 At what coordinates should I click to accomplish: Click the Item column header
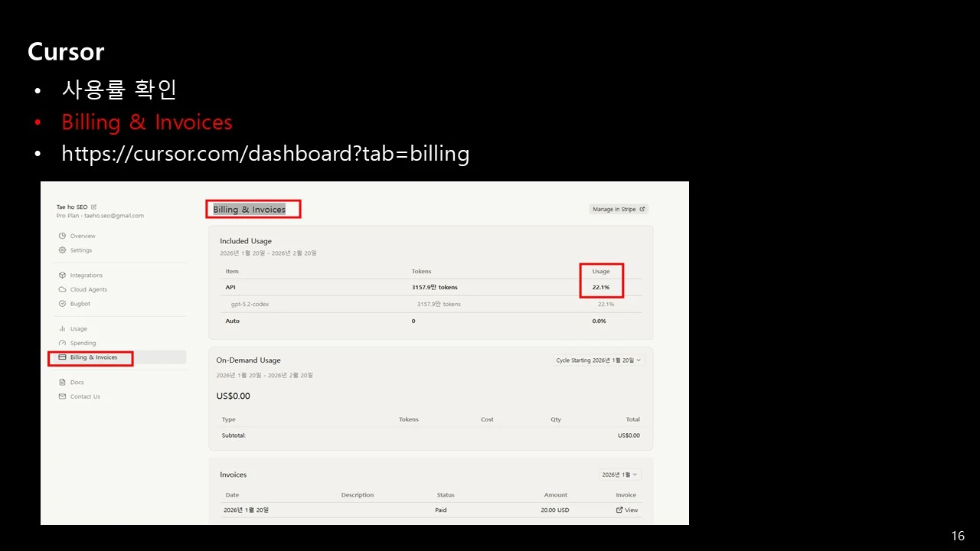[x=232, y=272]
